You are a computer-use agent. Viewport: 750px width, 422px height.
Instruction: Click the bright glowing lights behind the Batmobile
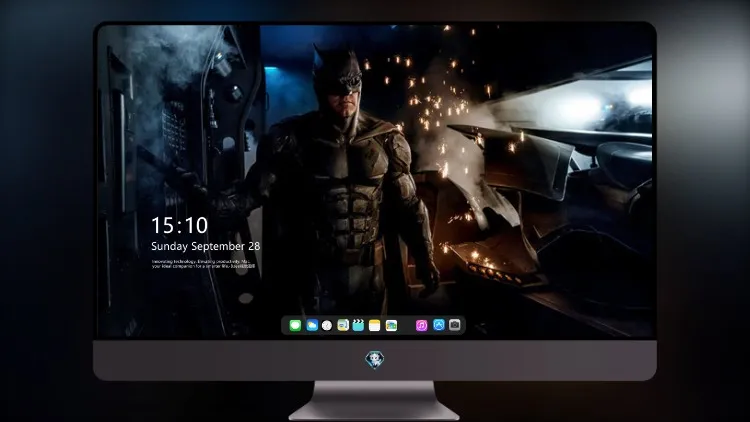tap(600, 105)
